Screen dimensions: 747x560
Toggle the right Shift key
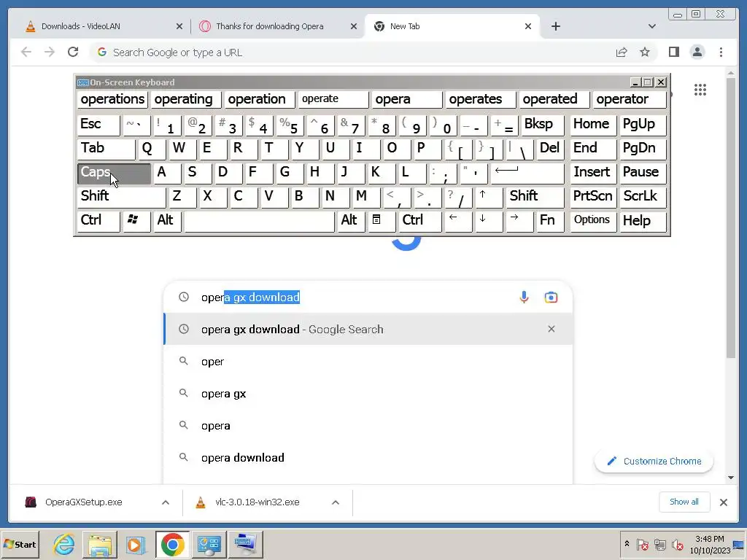[536, 196]
